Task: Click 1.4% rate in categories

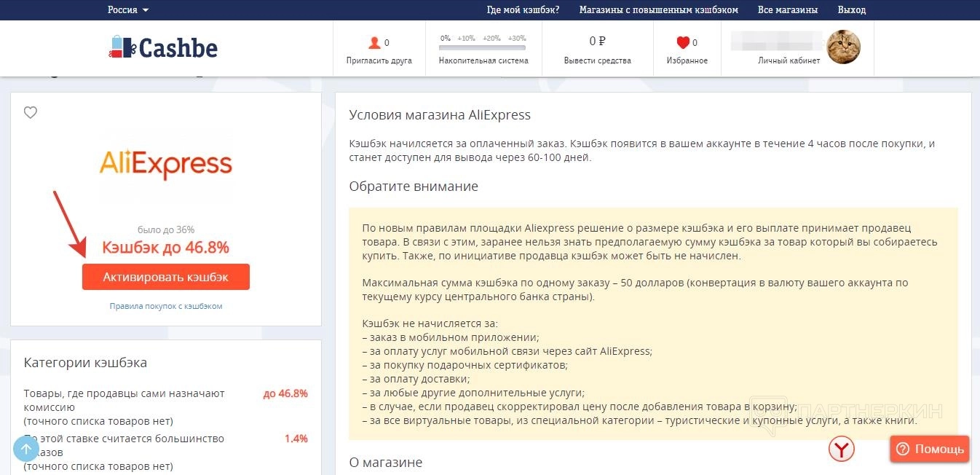Action: (x=296, y=439)
